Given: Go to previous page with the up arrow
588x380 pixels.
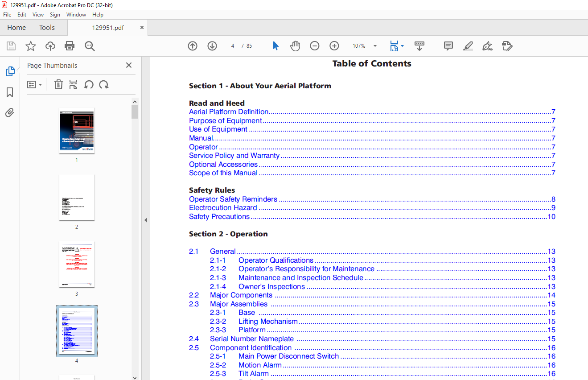Looking at the screenshot, I should point(193,46).
